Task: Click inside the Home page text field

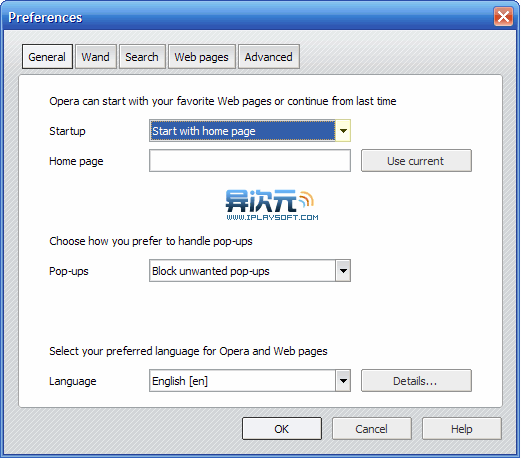Action: [250, 161]
